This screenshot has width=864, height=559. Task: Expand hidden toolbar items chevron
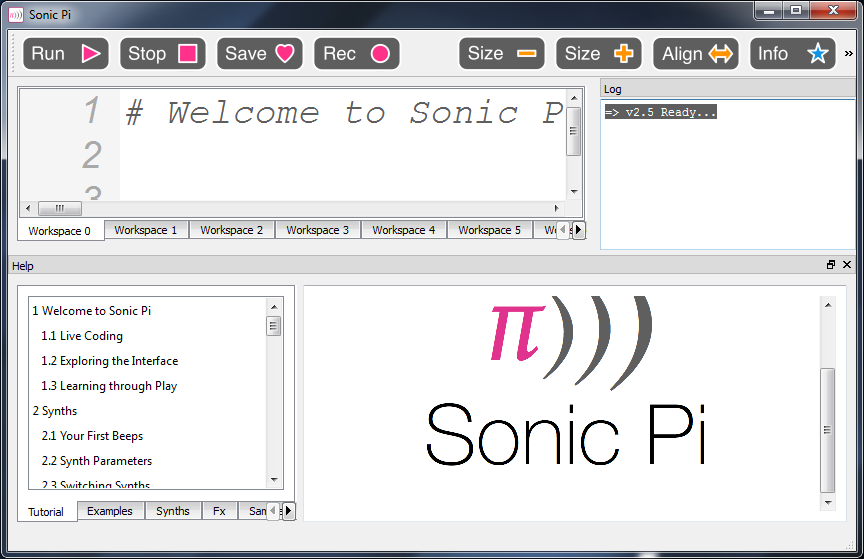tap(849, 53)
